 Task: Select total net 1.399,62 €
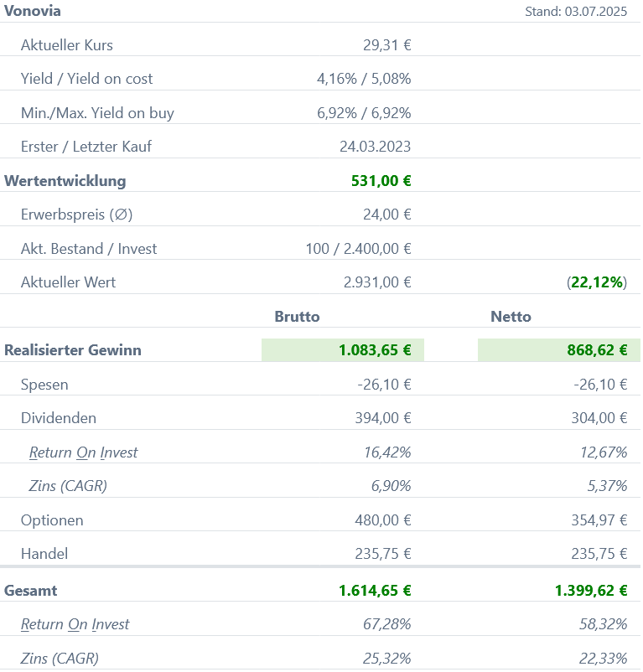591,591
